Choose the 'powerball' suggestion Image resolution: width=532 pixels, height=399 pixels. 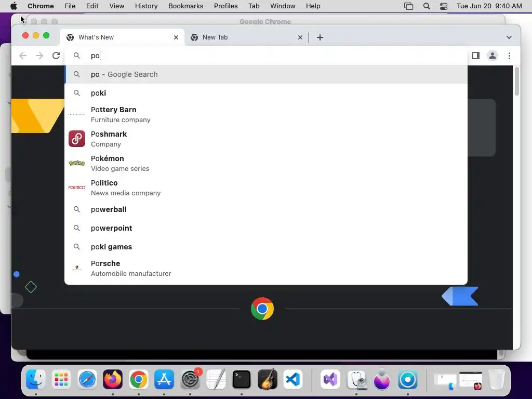265,209
